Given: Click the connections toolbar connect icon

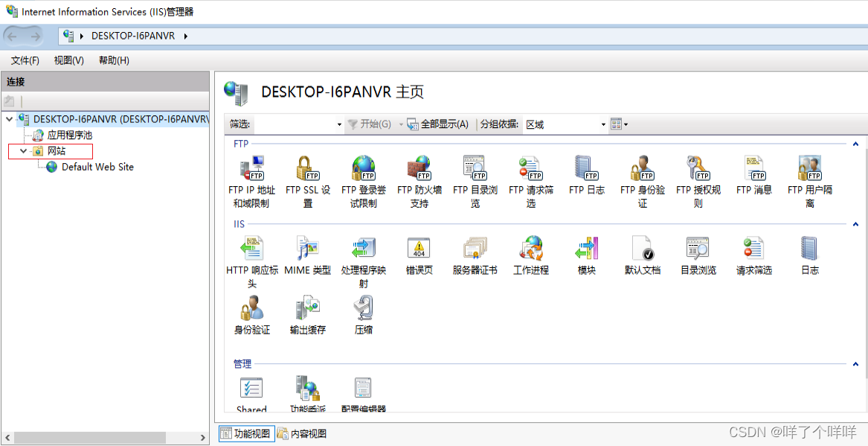Looking at the screenshot, I should point(9,101).
